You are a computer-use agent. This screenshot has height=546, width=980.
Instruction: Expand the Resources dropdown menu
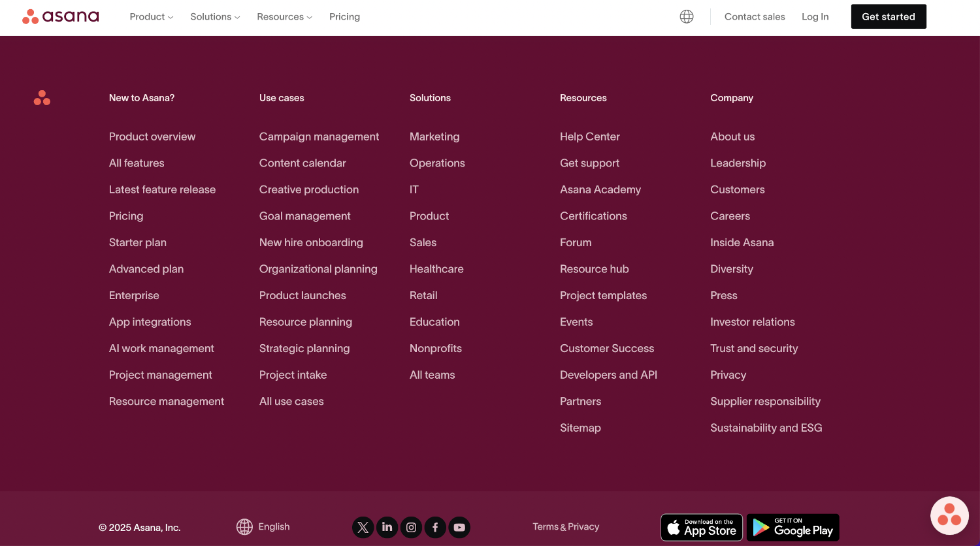[x=284, y=17]
